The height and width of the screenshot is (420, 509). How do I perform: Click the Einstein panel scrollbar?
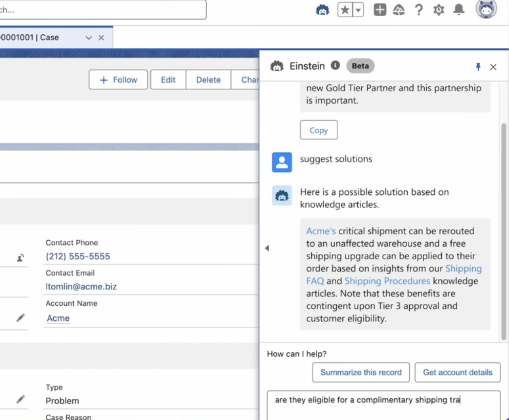[x=503, y=229]
